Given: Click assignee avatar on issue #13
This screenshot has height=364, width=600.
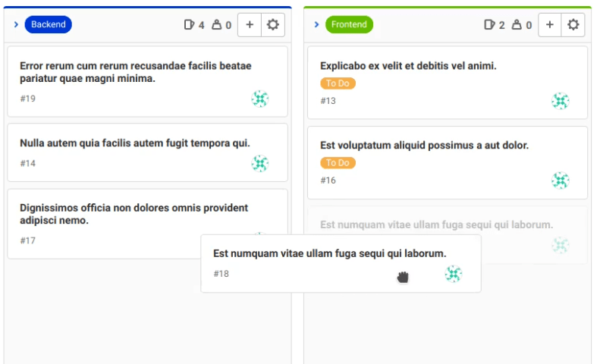Looking at the screenshot, I should (x=561, y=101).
